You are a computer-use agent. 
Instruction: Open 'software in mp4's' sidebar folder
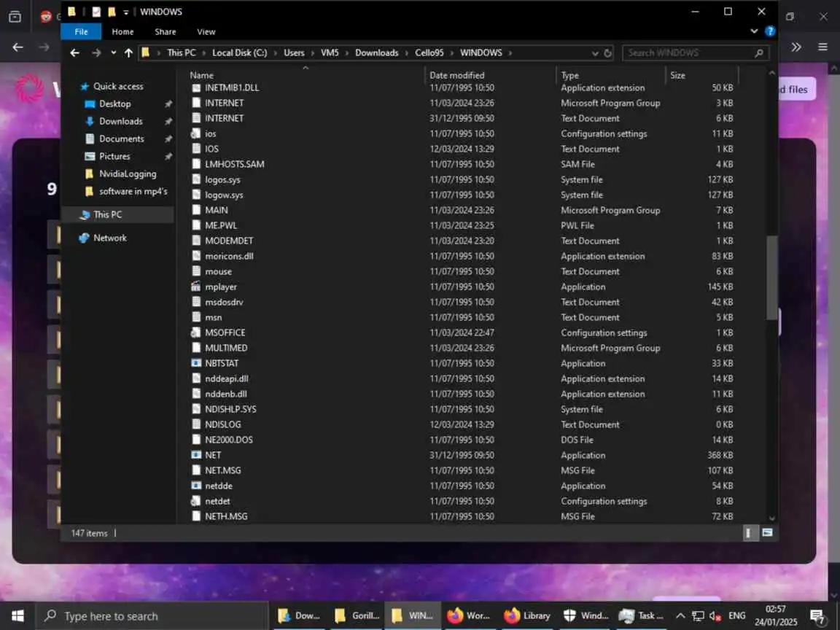click(x=133, y=191)
